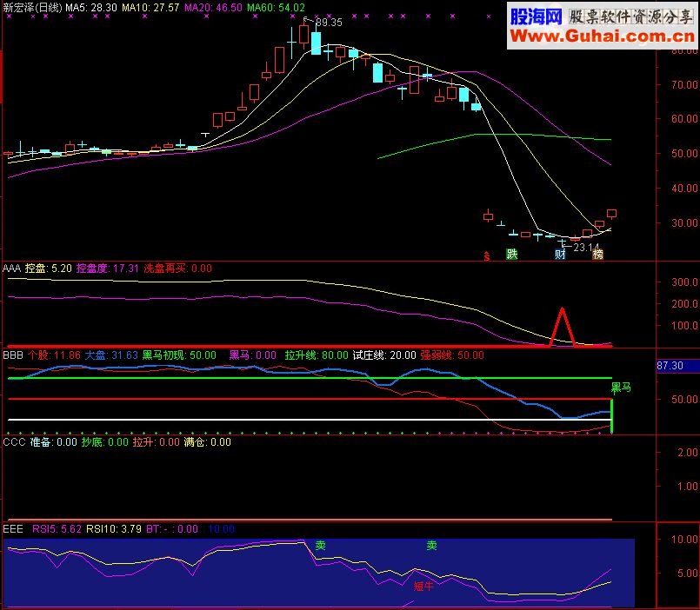This screenshot has height=610, width=700.
Task: Click the red 短牛 label in RSI panel
Action: click(x=423, y=587)
